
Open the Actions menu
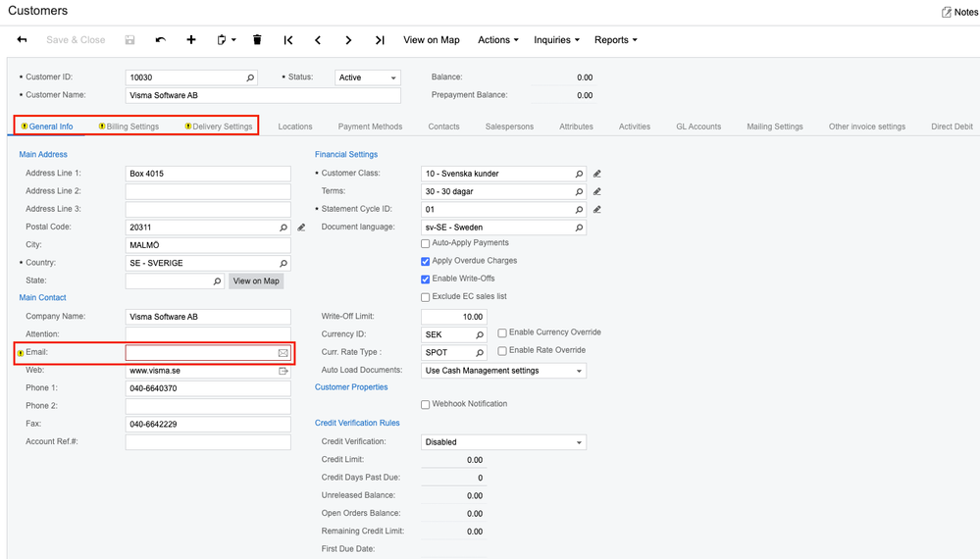point(497,40)
